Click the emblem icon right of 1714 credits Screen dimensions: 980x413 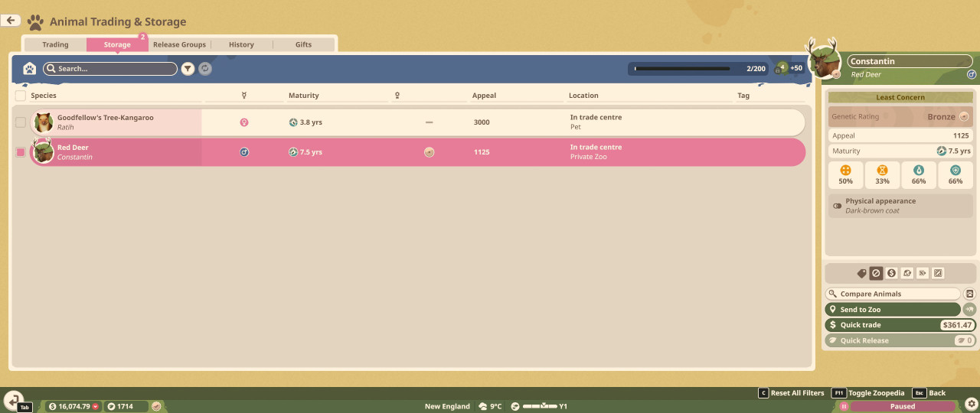(156, 406)
